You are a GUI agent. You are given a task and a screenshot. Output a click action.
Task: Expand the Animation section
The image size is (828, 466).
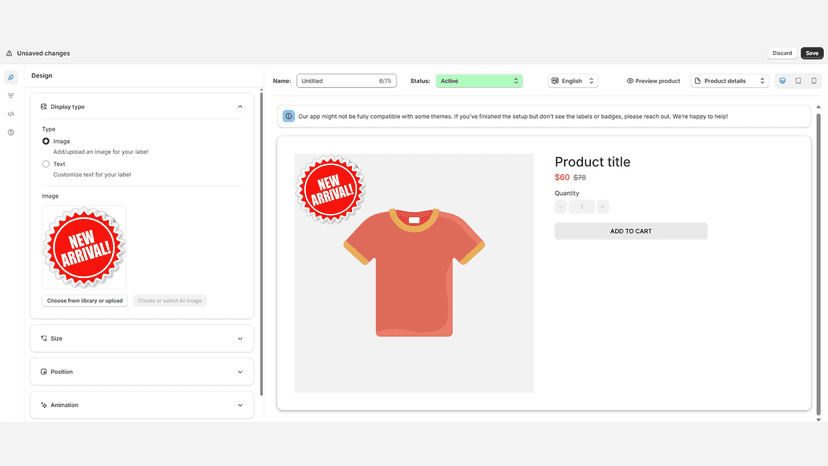pos(240,405)
